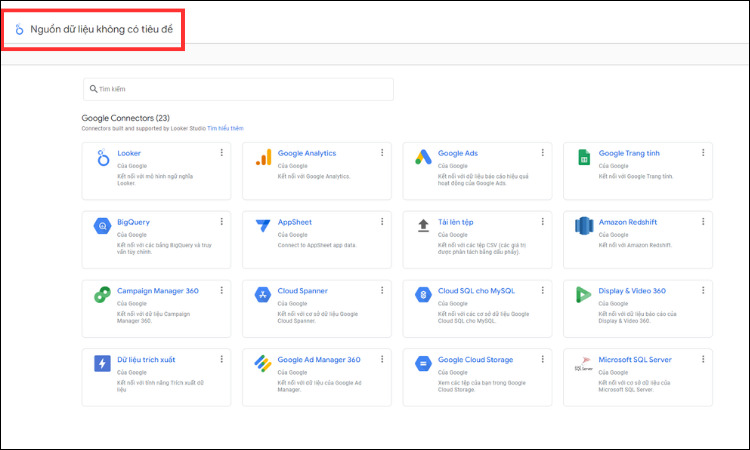This screenshot has width=750, height=450.
Task: Open more options for AppSheet card
Action: (382, 221)
